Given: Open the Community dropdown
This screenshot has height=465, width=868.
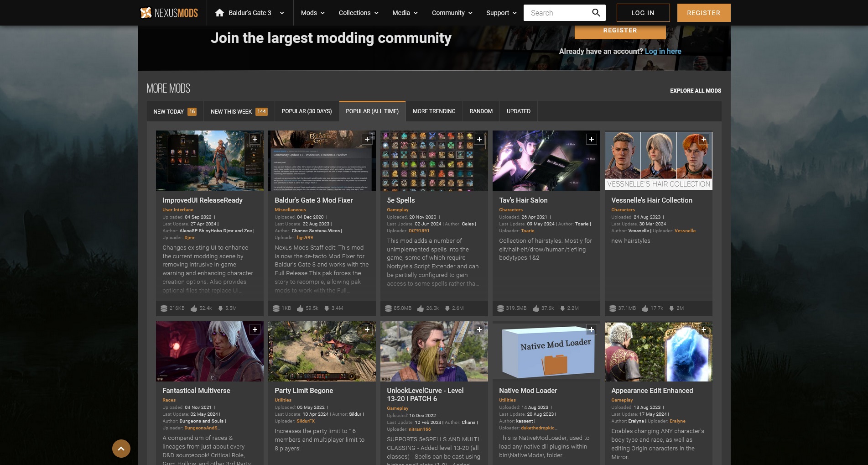Looking at the screenshot, I should coord(452,13).
